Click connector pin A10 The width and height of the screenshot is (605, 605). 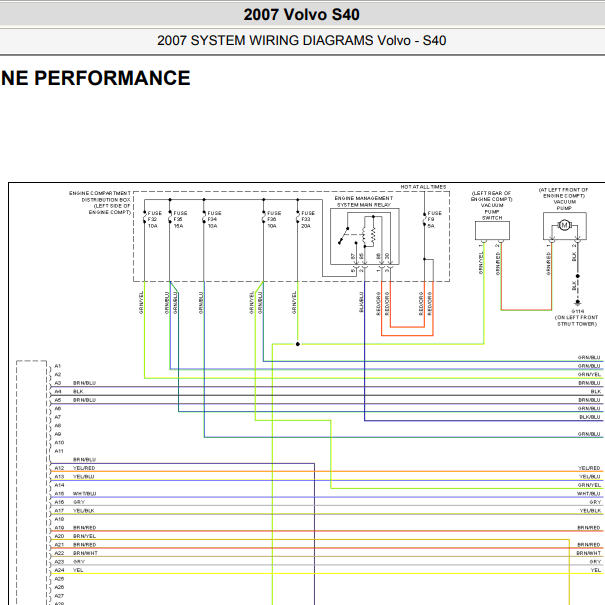(x=59, y=443)
